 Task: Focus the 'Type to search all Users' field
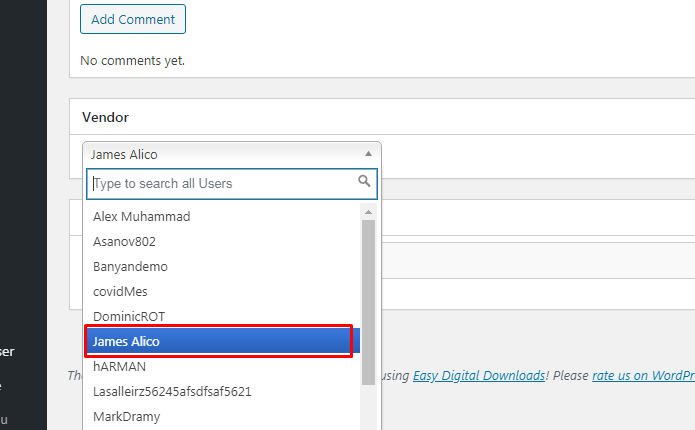pos(232,184)
